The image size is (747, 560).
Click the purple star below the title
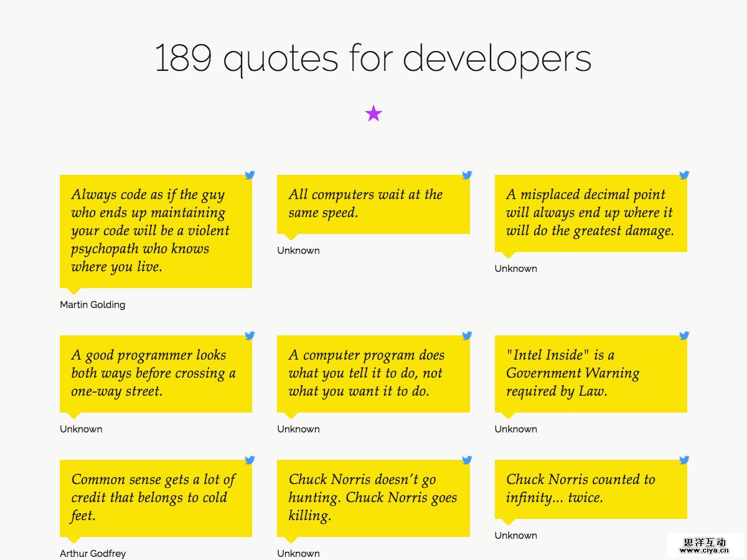(374, 113)
